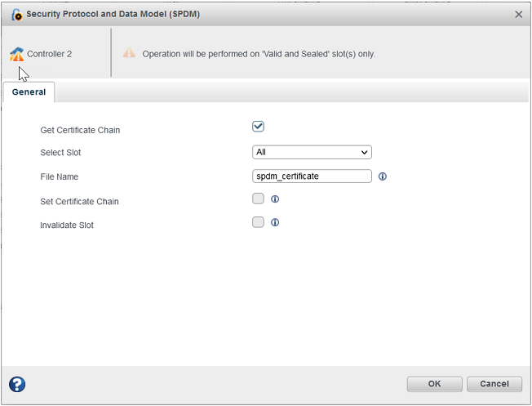Open the Select Slot dropdown

tap(313, 152)
